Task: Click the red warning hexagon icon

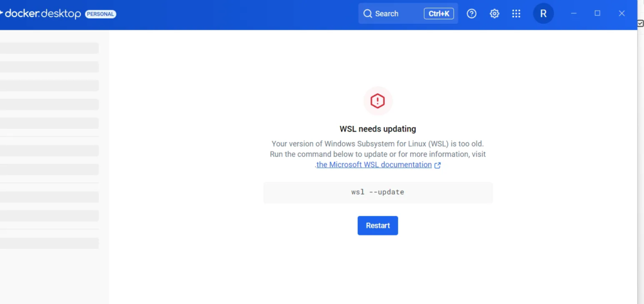Action: [377, 101]
